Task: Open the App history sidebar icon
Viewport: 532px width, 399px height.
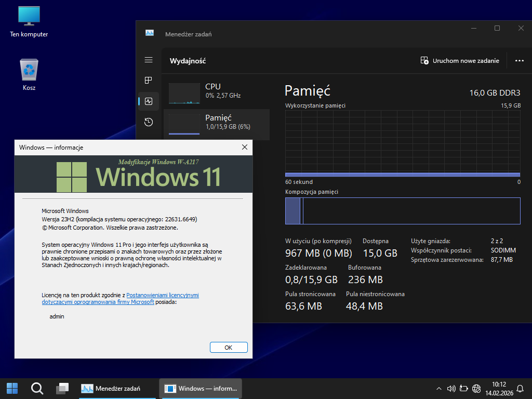Action: coord(149,122)
